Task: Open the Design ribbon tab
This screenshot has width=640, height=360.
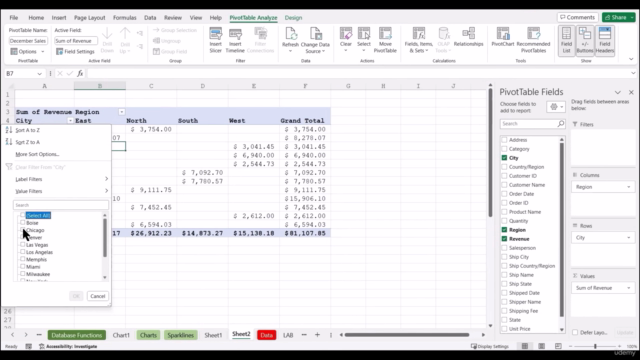Action: pos(293,18)
